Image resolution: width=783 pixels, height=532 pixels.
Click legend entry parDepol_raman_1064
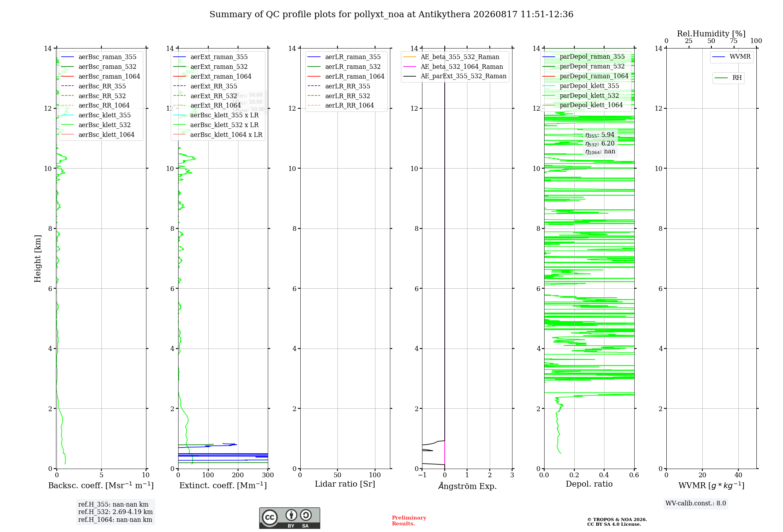[586, 76]
